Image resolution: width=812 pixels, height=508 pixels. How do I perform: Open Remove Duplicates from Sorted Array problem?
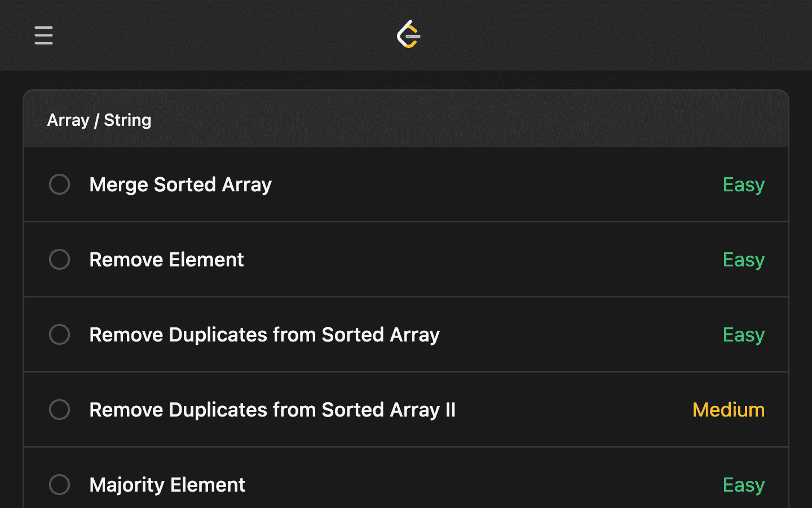click(264, 335)
